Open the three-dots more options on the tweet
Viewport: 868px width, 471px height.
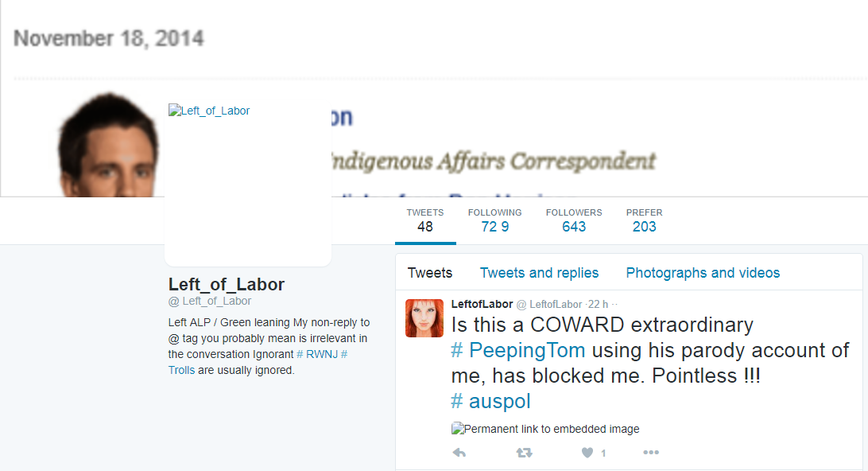pyautogui.click(x=651, y=453)
